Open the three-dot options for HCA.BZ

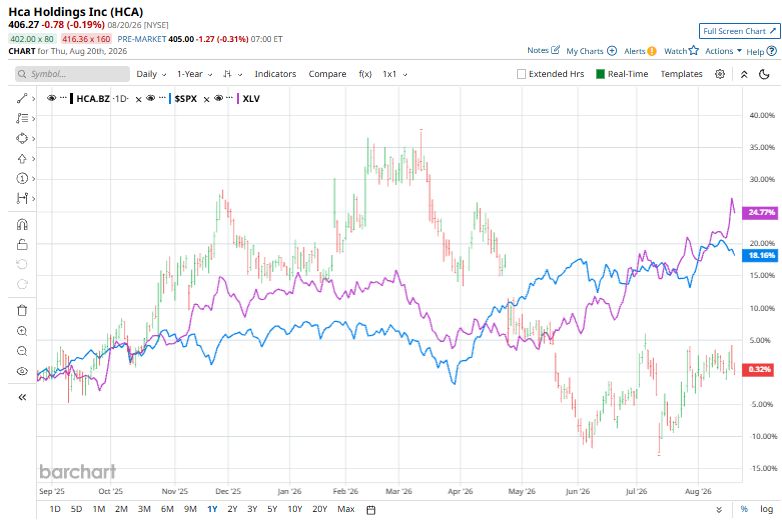point(63,98)
